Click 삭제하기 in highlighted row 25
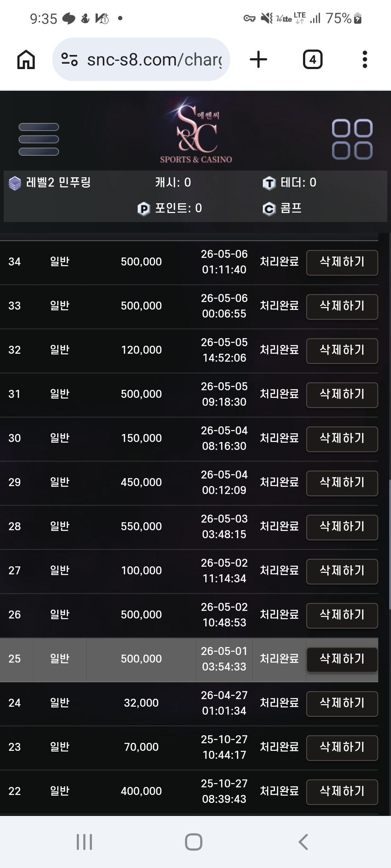391x868 pixels. coord(342,659)
